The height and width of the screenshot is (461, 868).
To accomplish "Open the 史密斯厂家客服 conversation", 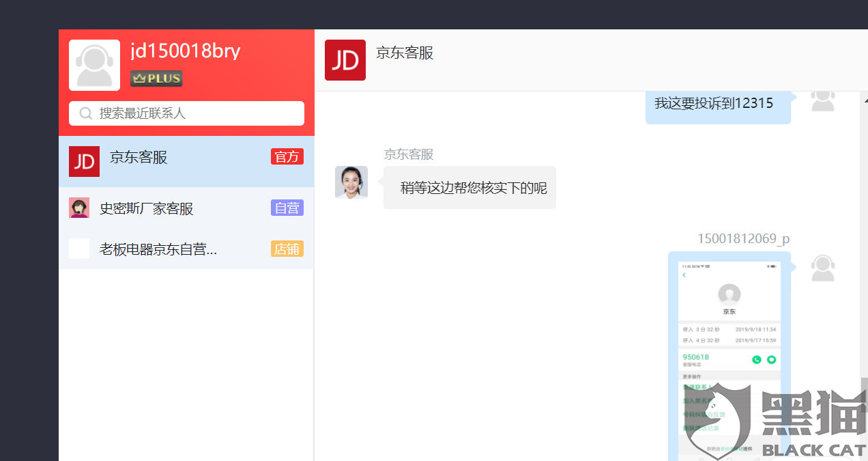I will pyautogui.click(x=186, y=208).
